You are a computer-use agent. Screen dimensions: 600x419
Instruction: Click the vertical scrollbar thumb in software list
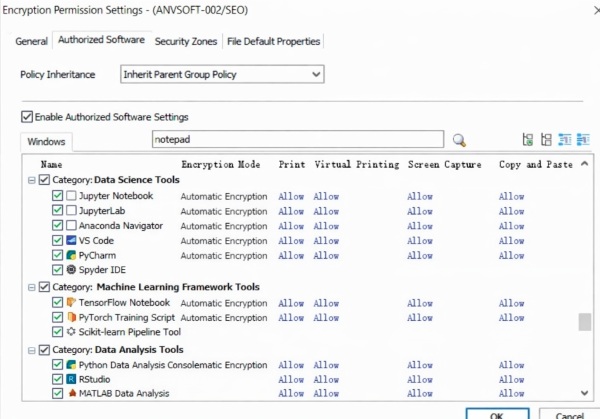[584, 321]
